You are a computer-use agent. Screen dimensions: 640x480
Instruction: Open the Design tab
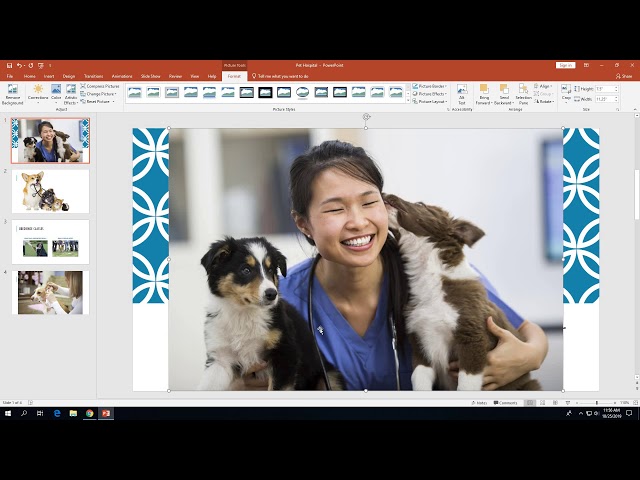pos(69,76)
